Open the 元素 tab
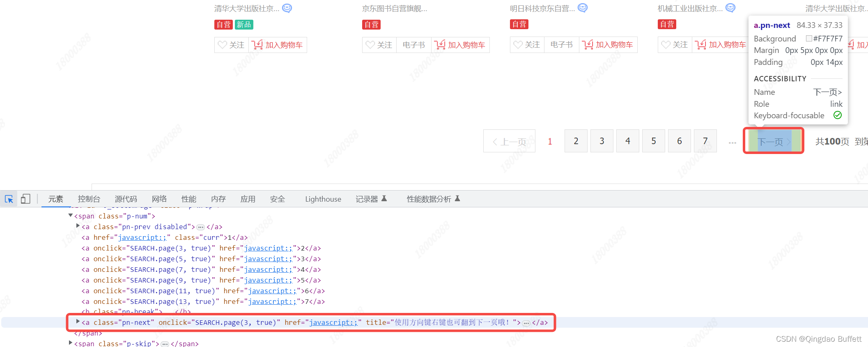This screenshot has width=868, height=347. (x=56, y=199)
